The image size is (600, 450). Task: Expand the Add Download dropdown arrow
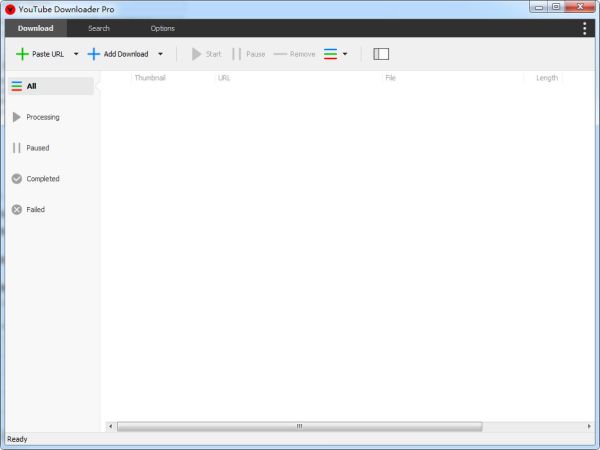(x=160, y=54)
